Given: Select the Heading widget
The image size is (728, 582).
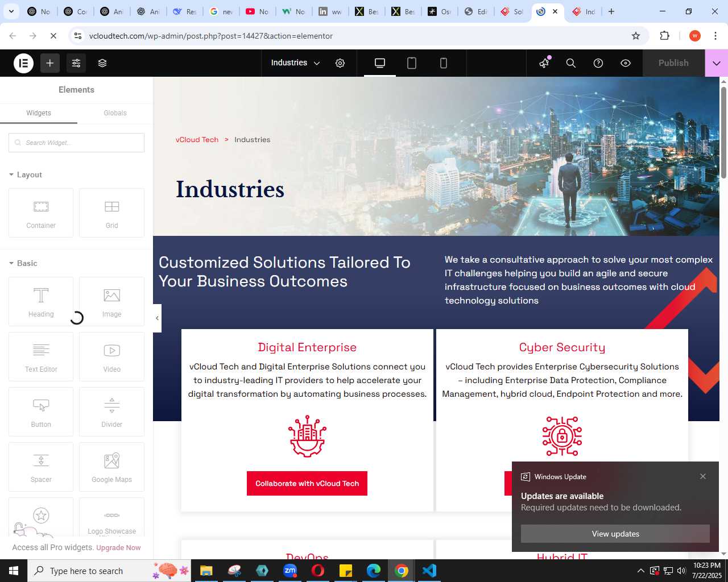Looking at the screenshot, I should [41, 301].
